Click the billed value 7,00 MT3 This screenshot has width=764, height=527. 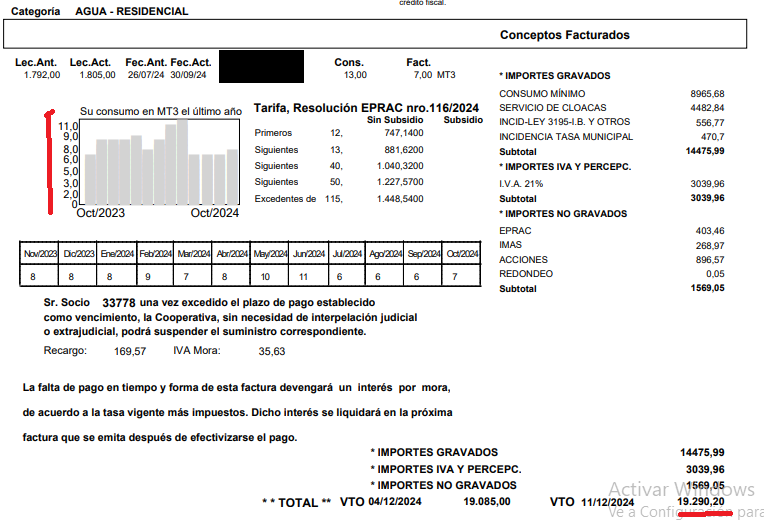click(x=435, y=75)
